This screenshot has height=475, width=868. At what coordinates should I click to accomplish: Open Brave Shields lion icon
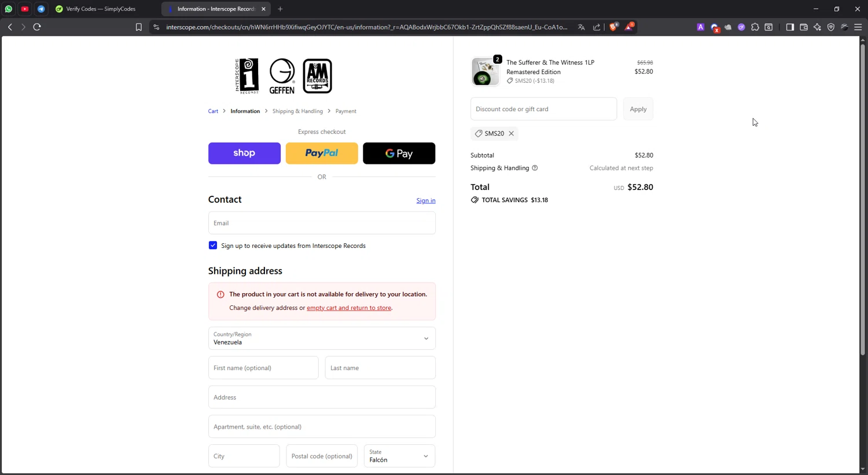[x=613, y=27]
